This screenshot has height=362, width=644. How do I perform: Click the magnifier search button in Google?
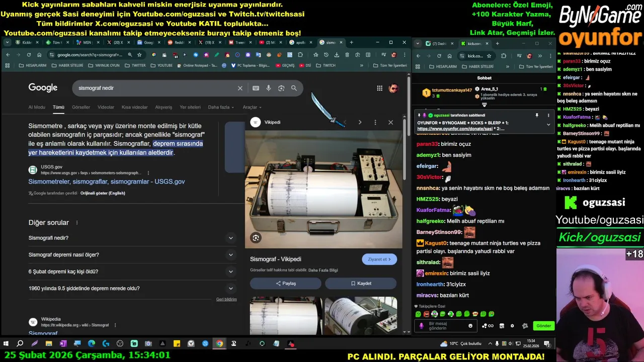294,88
